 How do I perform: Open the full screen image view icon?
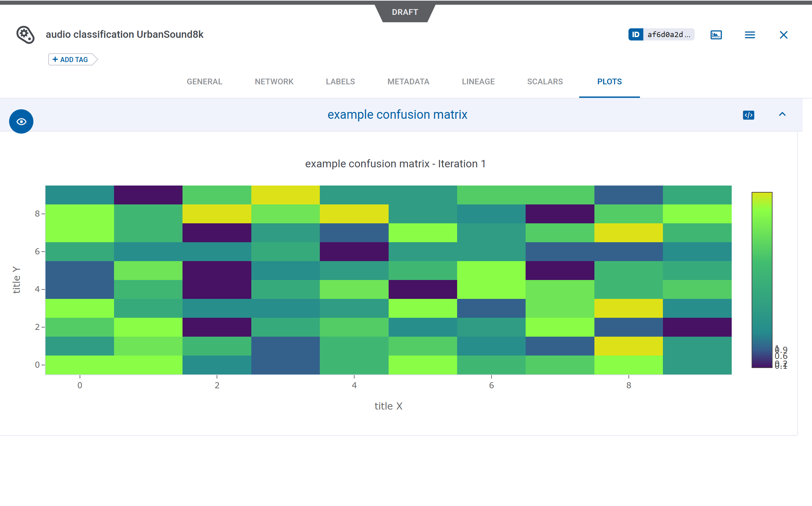tap(716, 35)
